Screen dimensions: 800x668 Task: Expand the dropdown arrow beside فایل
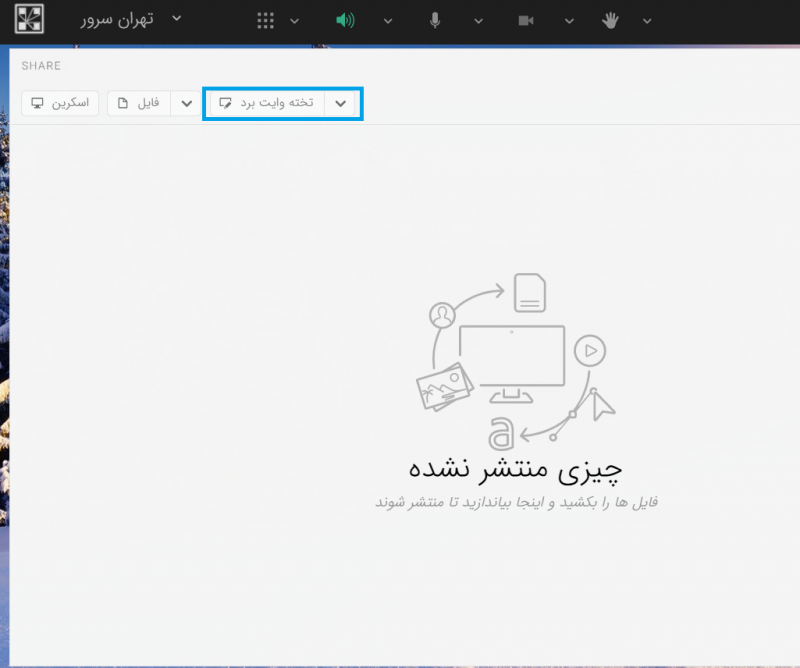pyautogui.click(x=186, y=104)
